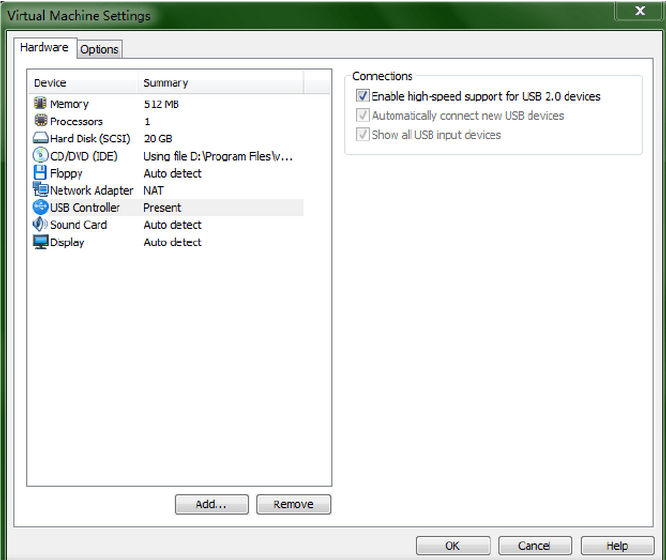
Task: Click the Hard Disk (SCSI) icon
Action: click(x=40, y=138)
